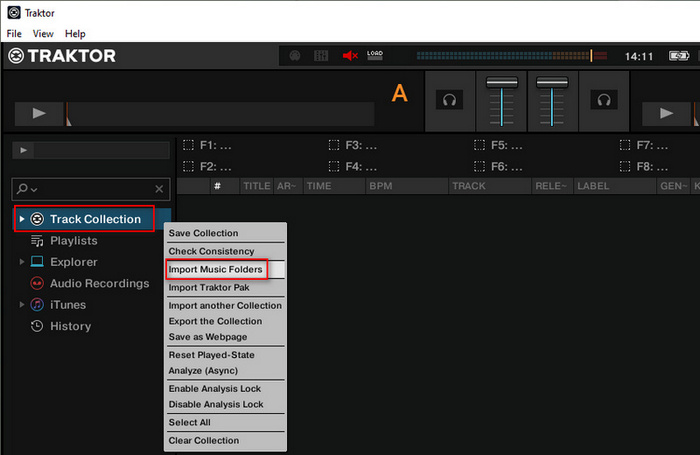Choose Reset Played-State
This screenshot has height=455, width=700.
(225, 355)
